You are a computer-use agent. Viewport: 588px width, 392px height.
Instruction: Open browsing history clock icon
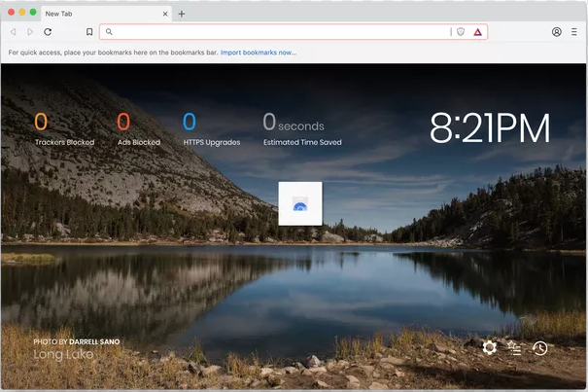click(x=539, y=347)
